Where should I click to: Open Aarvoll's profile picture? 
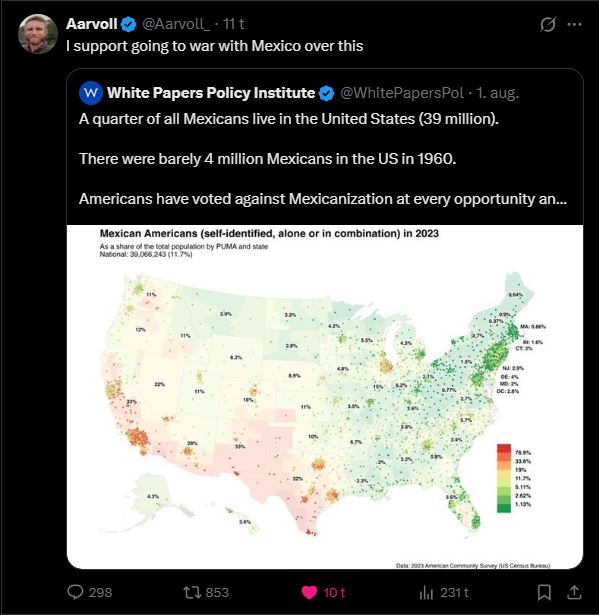point(38,34)
